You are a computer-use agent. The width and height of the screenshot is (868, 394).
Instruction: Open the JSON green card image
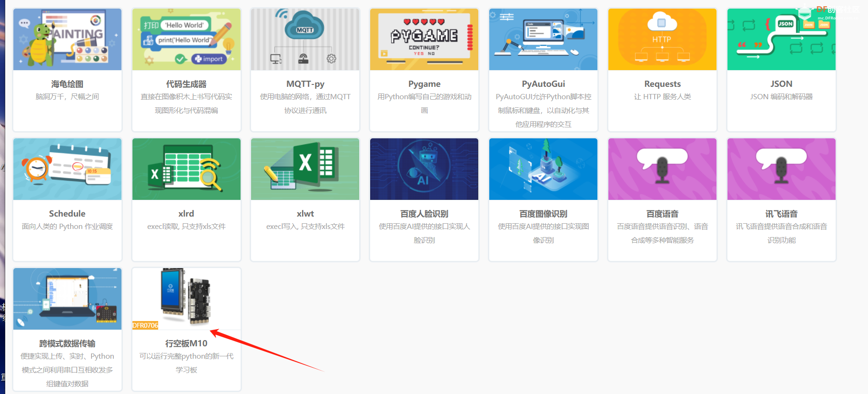pos(781,39)
